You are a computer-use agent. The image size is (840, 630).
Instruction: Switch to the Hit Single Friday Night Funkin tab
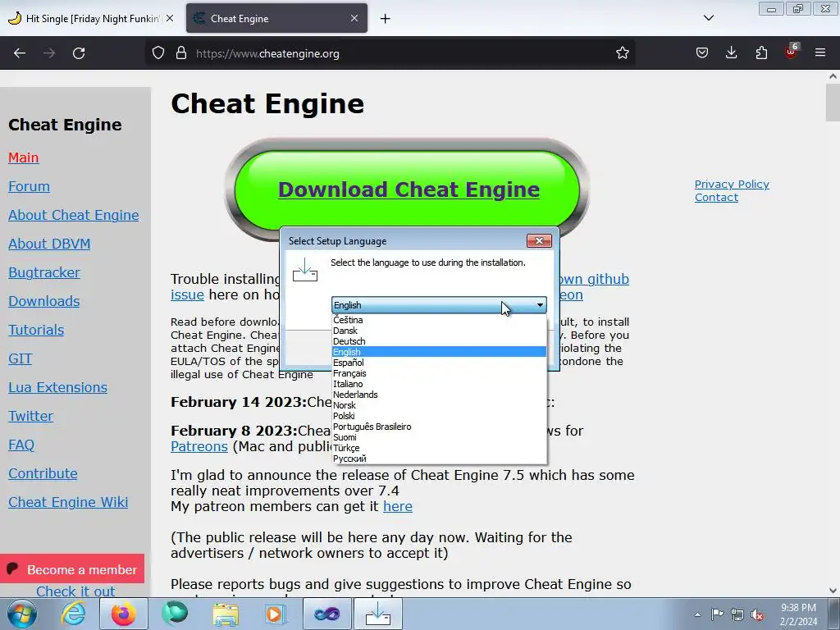91,18
